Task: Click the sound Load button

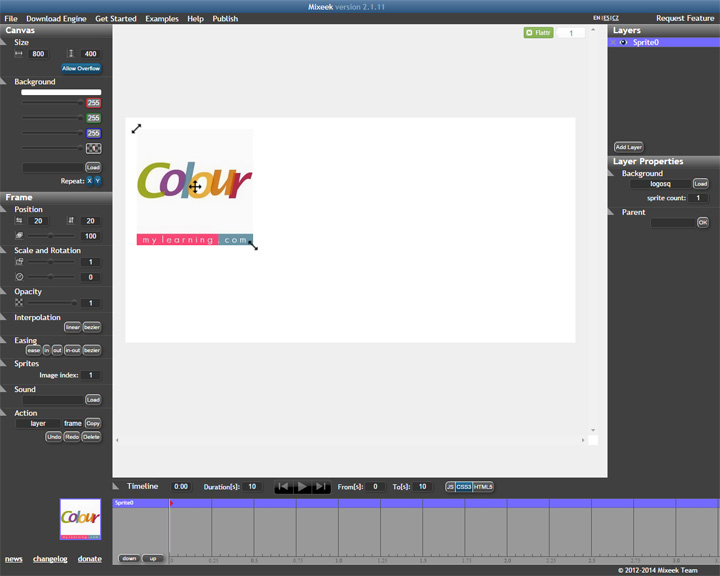Action: pyautogui.click(x=93, y=400)
